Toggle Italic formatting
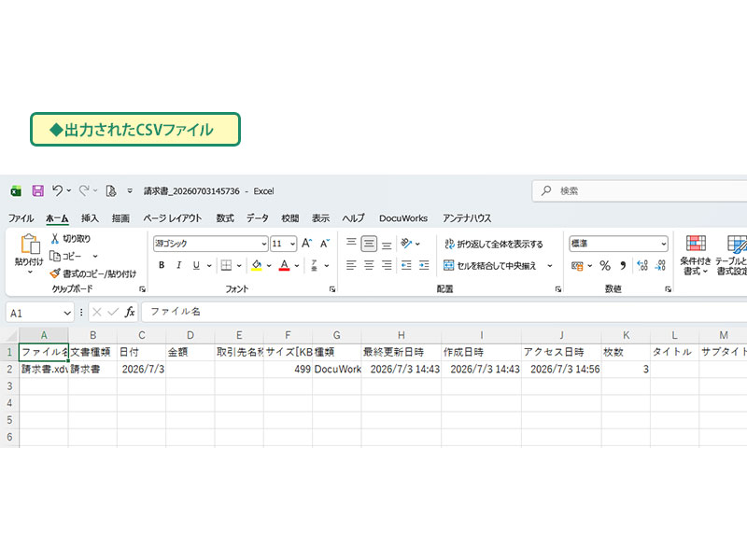The image size is (747, 560). point(178,265)
